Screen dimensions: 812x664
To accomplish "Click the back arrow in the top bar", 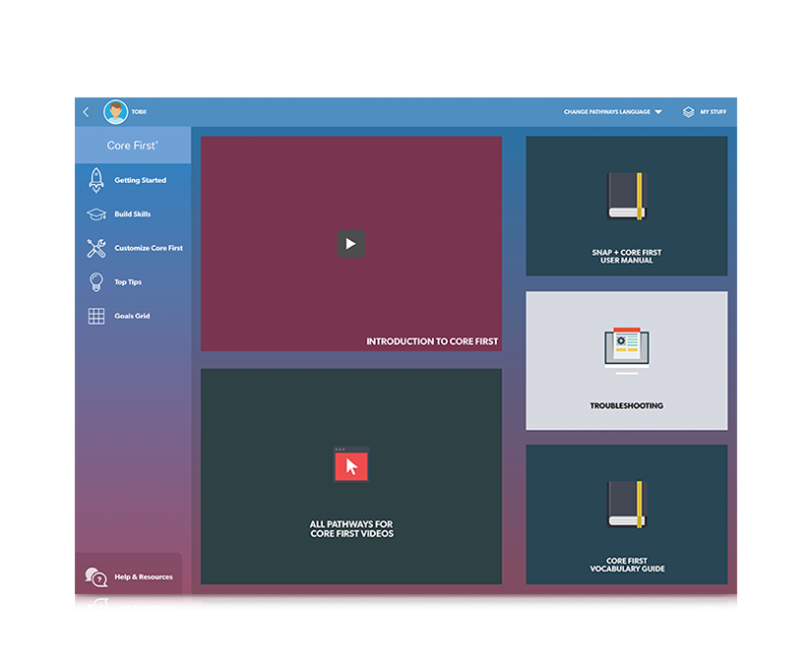I will click(85, 111).
